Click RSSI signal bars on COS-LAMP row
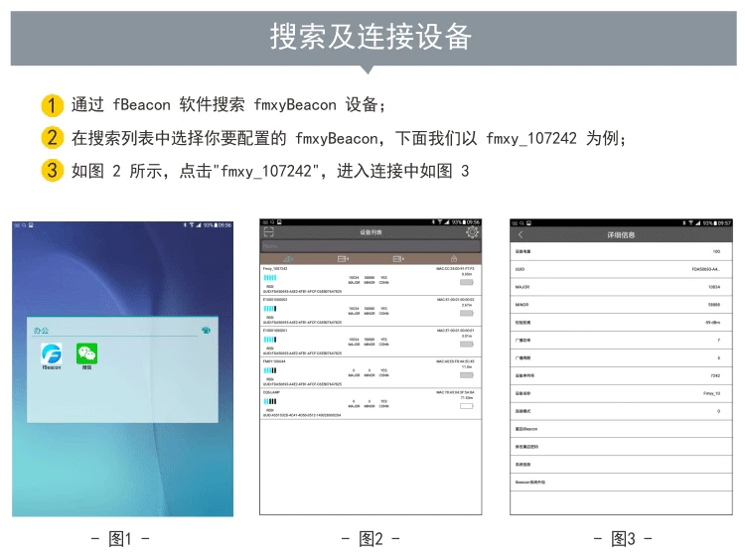The image size is (745, 560). click(270, 401)
